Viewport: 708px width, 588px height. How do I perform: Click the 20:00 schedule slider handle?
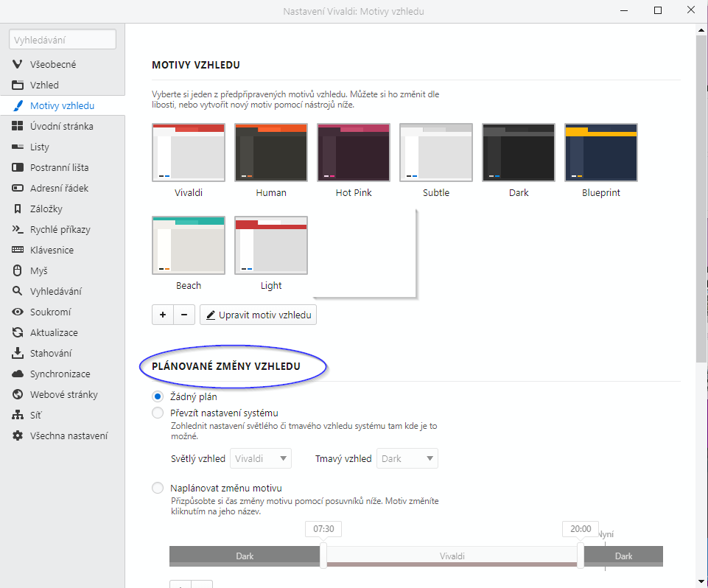point(581,556)
